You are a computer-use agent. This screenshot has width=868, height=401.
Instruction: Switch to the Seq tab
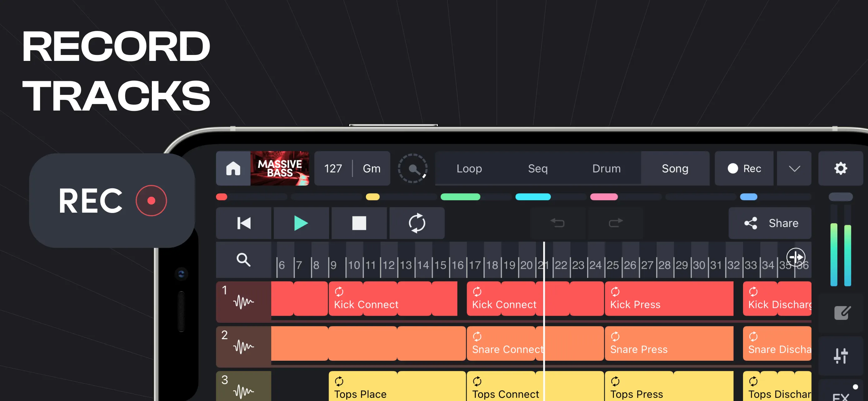click(537, 168)
